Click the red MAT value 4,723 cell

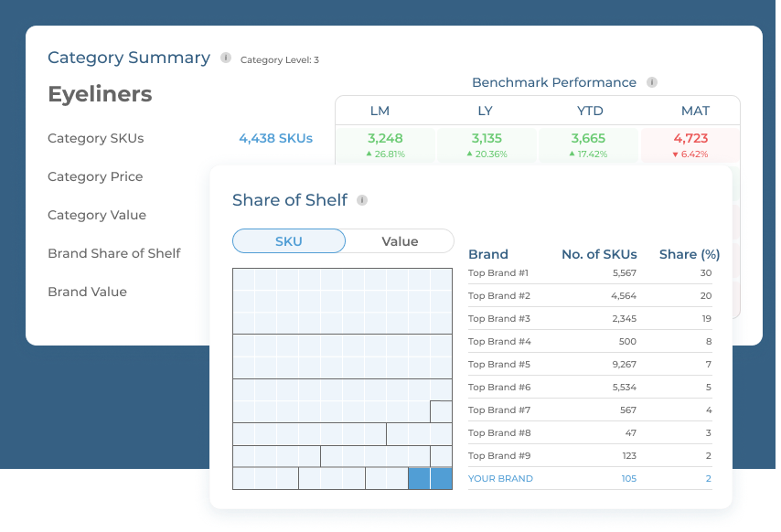(x=690, y=144)
